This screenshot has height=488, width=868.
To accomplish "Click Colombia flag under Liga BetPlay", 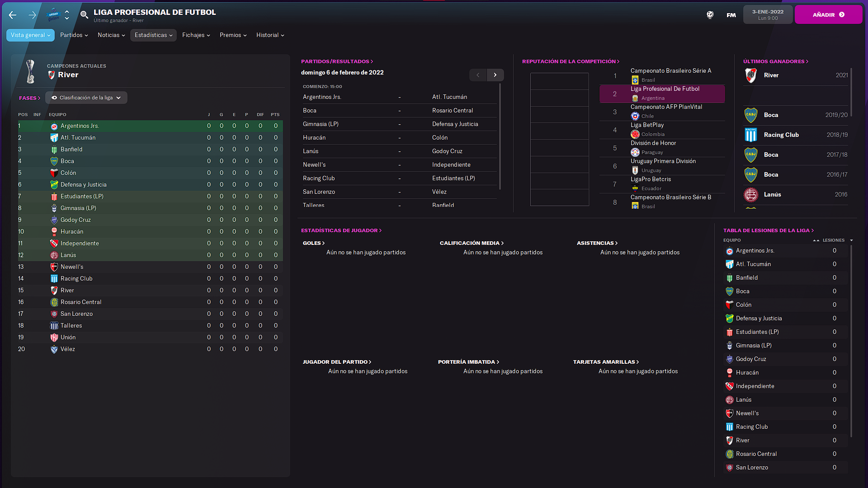I will (x=635, y=134).
